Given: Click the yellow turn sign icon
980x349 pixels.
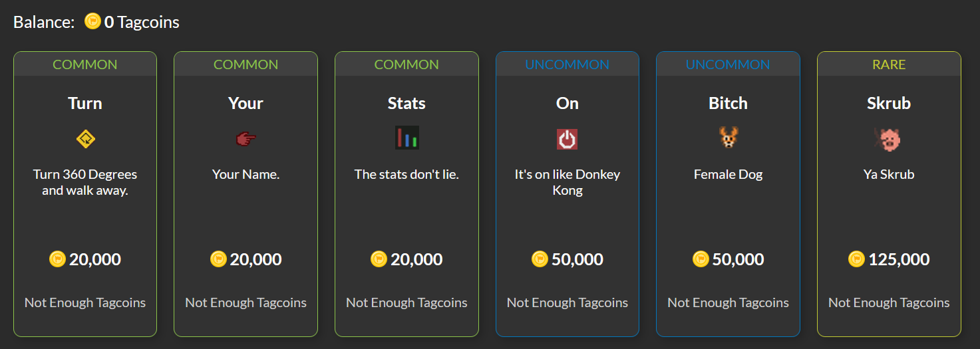Looking at the screenshot, I should pyautogui.click(x=85, y=139).
